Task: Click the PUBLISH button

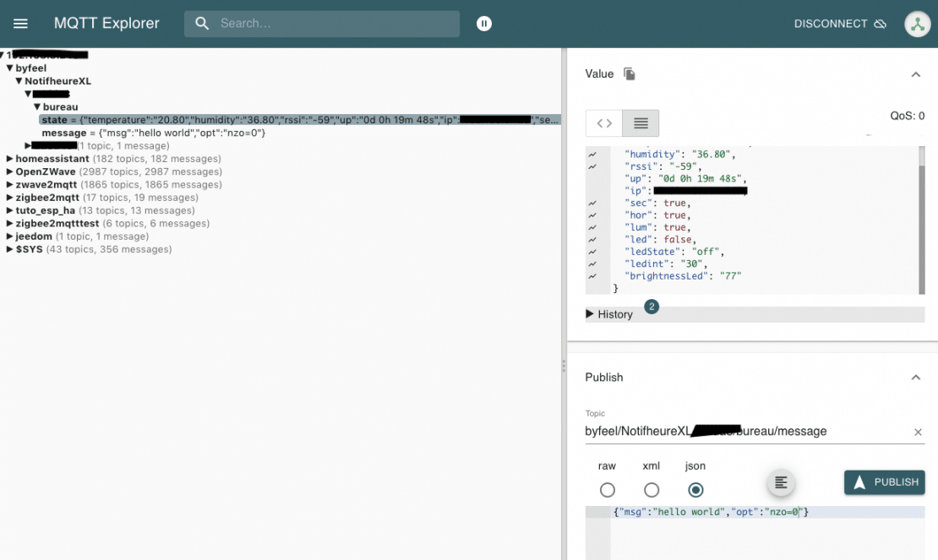Action: [x=884, y=482]
